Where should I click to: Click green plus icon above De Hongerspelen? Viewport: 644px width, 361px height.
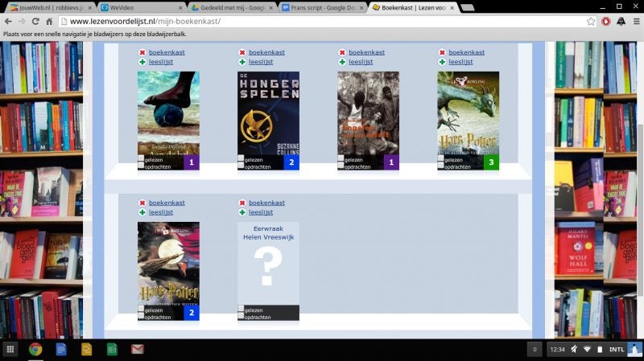pyautogui.click(x=242, y=62)
